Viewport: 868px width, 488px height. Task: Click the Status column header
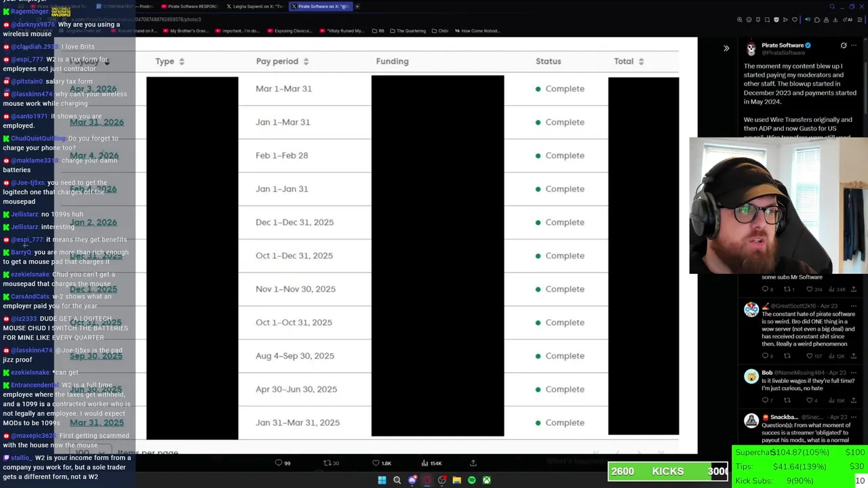[548, 62]
